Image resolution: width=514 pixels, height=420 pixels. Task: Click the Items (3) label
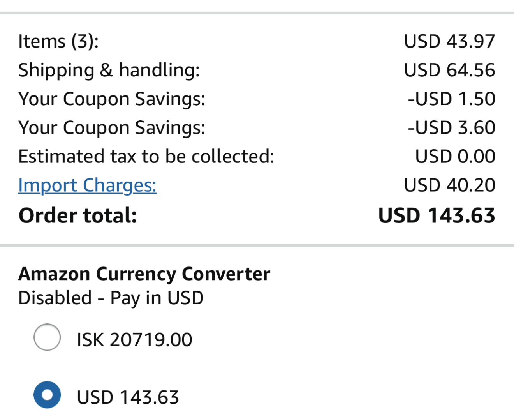[58, 41]
